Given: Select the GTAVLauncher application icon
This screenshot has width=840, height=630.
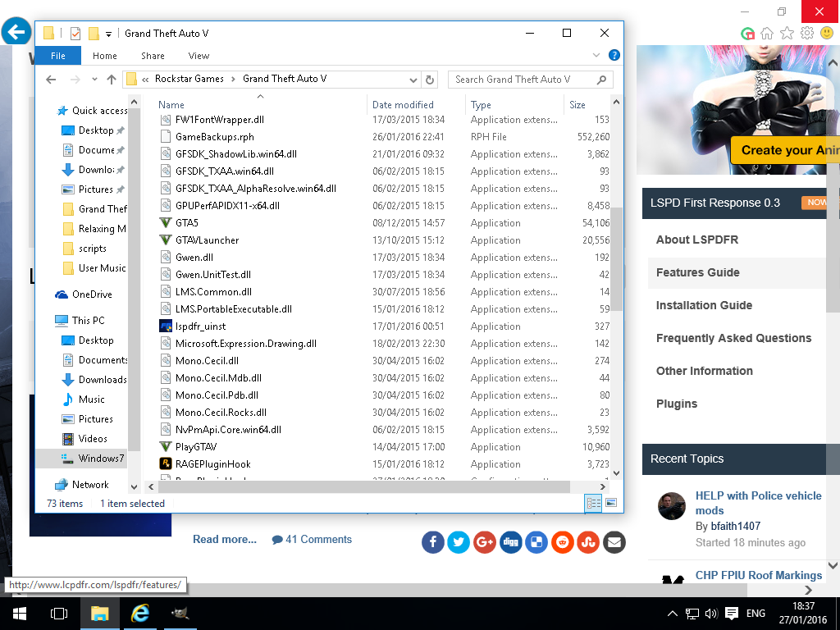Looking at the screenshot, I should click(x=166, y=240).
